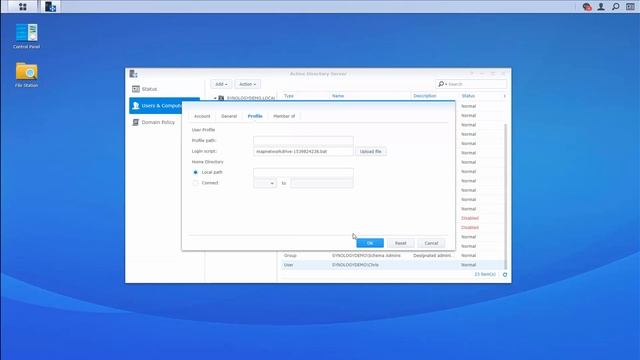Screen dimensions: 640x360
Task: Click the Cancel button
Action: tap(431, 243)
